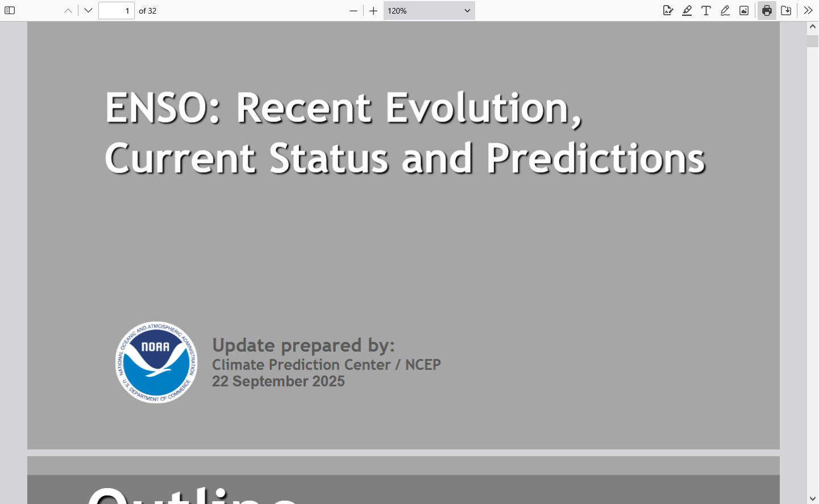Go to the next page
819x504 pixels.
88,10
